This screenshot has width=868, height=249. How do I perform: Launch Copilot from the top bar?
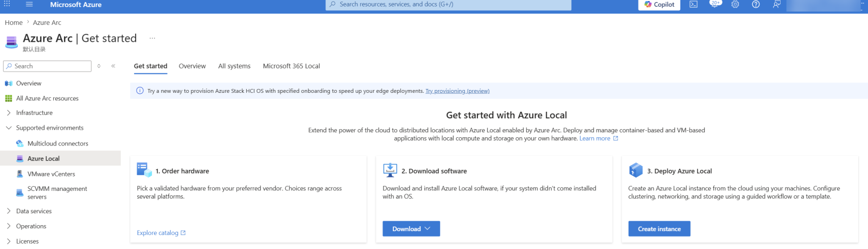659,4
